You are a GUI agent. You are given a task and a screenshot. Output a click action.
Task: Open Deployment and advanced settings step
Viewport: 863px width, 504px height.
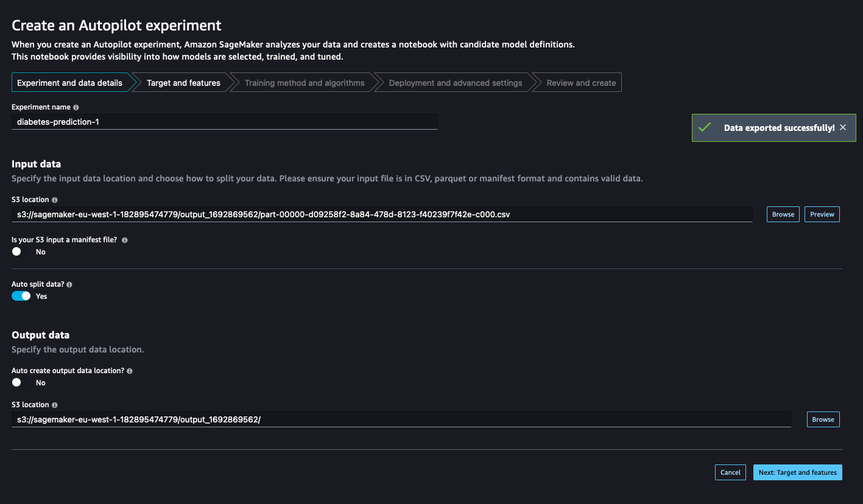click(456, 83)
